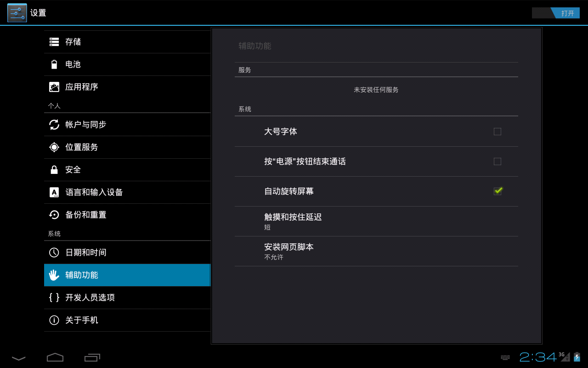Viewport: 588px width, 368px height.
Task: Select 应用程序 in the settings list
Action: pyautogui.click(x=127, y=87)
